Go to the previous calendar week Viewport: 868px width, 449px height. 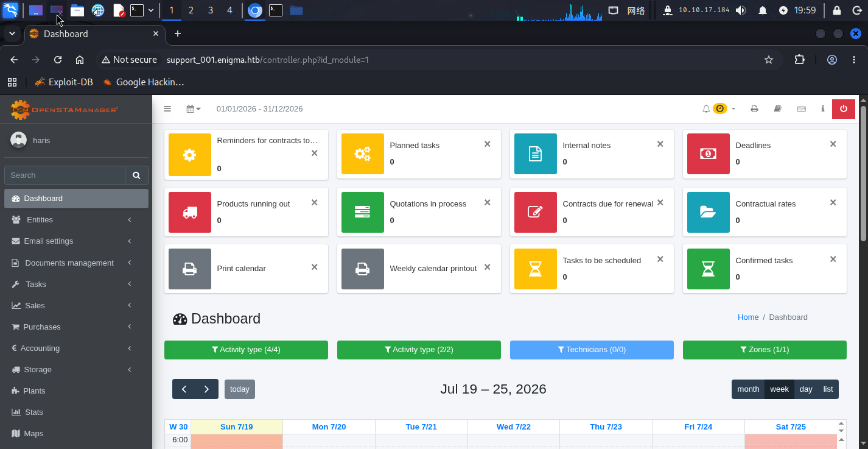(184, 389)
